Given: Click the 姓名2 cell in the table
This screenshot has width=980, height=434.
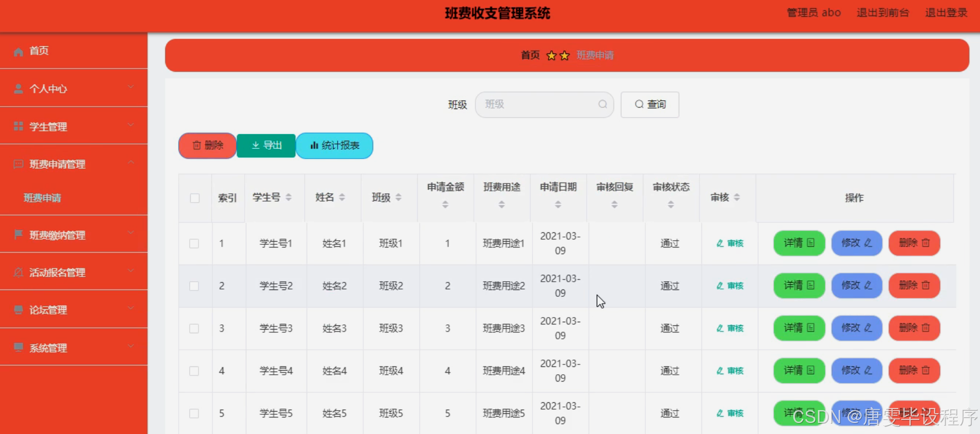Looking at the screenshot, I should point(335,286).
